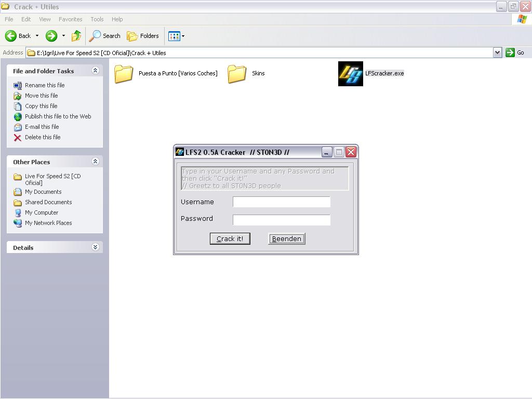Click the Copy this file icon
Image resolution: width=532 pixels, height=399 pixels.
[x=18, y=107]
